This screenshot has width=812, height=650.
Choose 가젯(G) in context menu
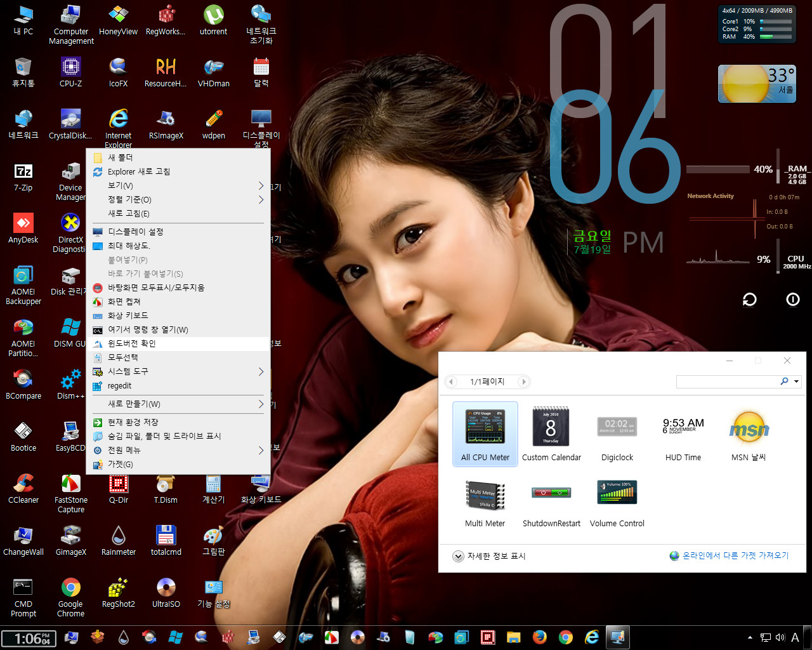coord(178,464)
